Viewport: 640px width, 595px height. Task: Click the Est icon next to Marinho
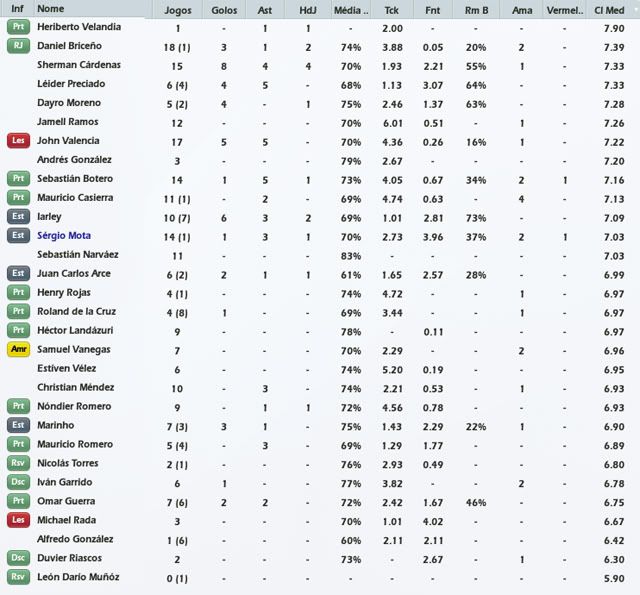18,425
